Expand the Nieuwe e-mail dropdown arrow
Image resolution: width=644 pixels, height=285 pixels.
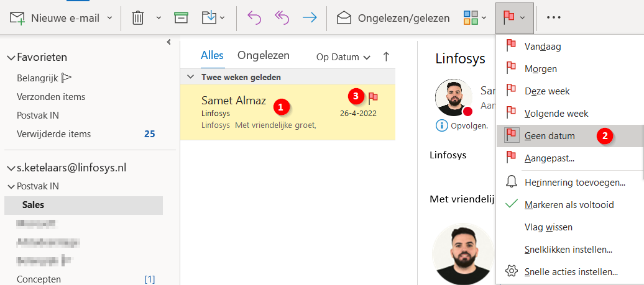pos(110,18)
